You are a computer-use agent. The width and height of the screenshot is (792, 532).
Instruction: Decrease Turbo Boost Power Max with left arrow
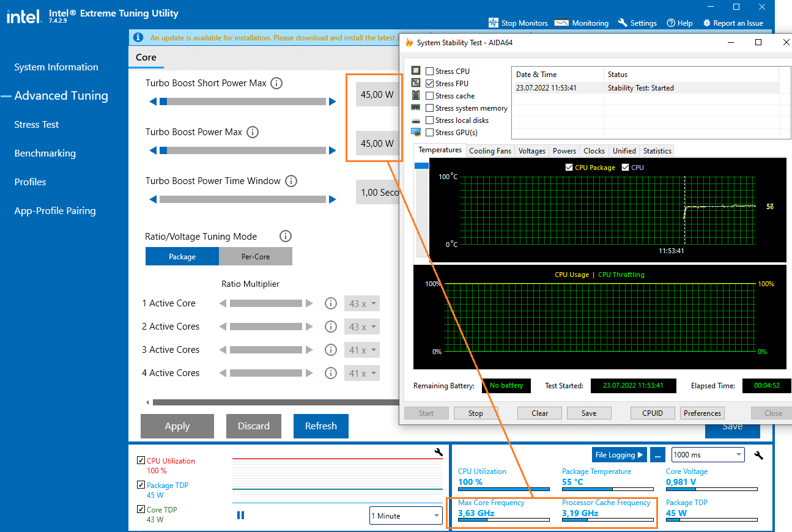[153, 150]
